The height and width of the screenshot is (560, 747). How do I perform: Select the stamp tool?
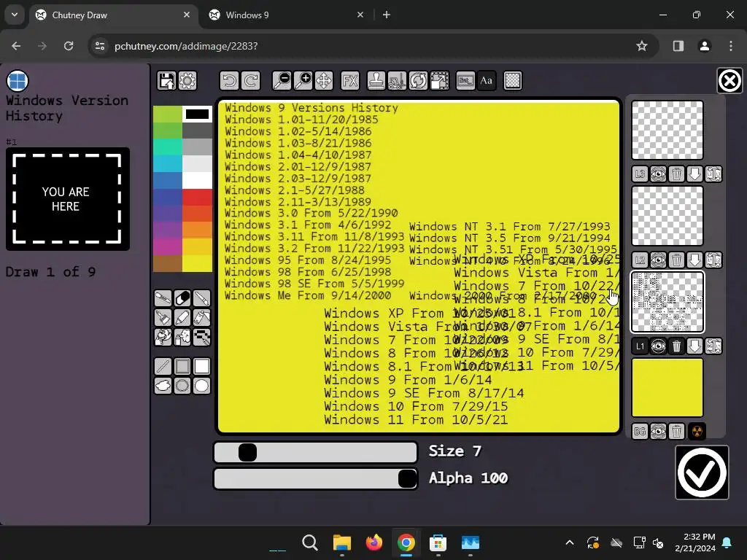pyautogui.click(x=376, y=81)
